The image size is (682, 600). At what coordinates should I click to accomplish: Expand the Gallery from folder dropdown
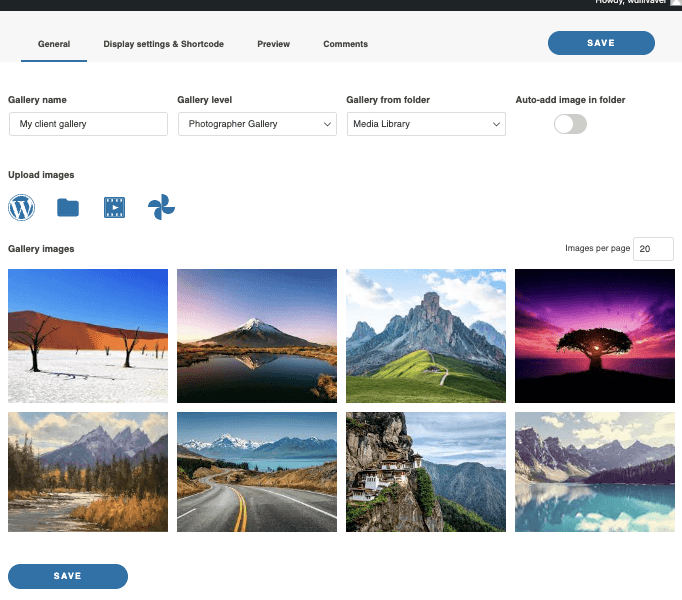tap(426, 124)
